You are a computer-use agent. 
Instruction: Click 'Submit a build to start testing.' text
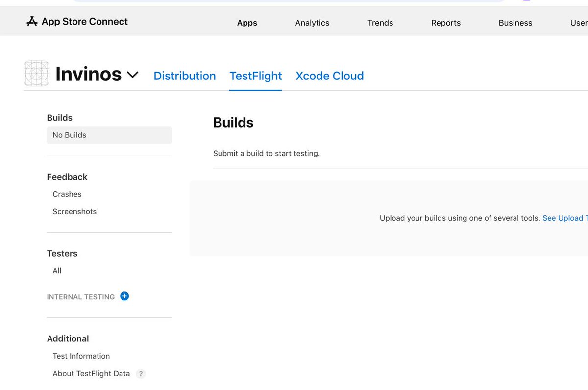pos(267,153)
